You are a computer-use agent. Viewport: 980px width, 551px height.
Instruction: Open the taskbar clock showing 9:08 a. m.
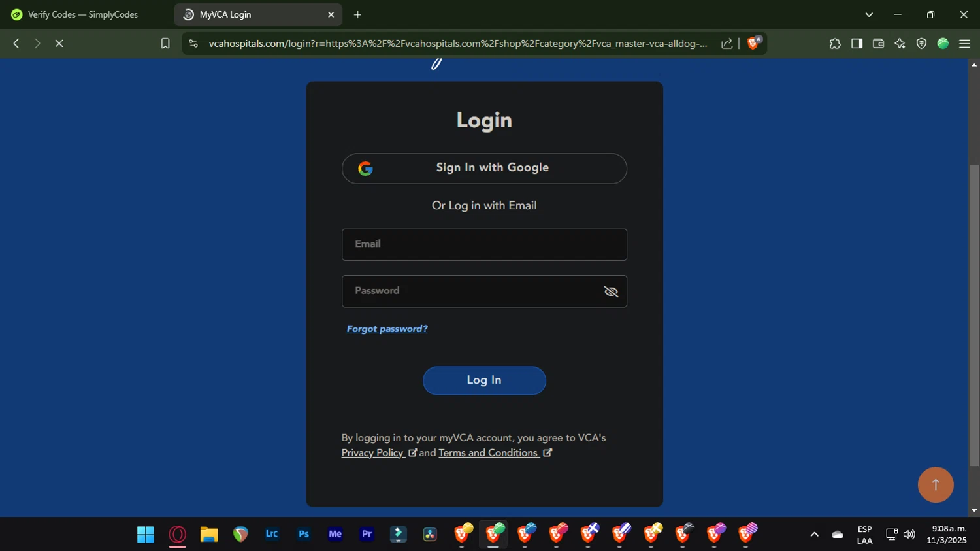pyautogui.click(x=947, y=535)
